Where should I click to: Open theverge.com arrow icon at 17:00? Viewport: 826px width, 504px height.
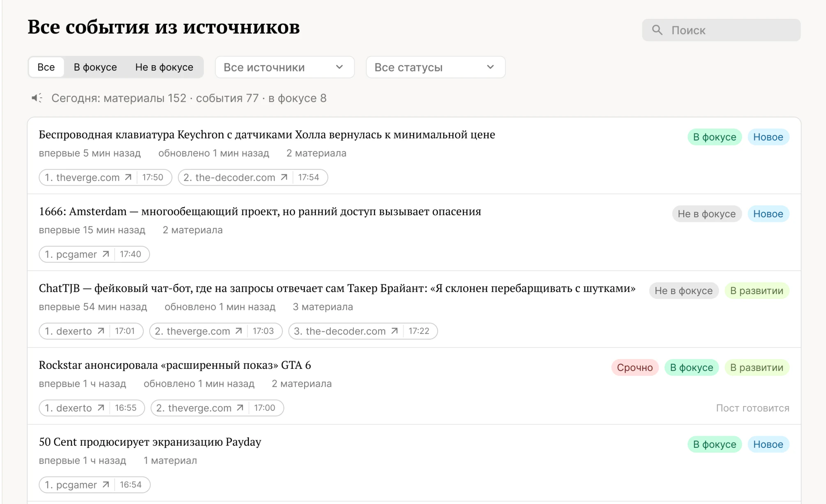240,407
